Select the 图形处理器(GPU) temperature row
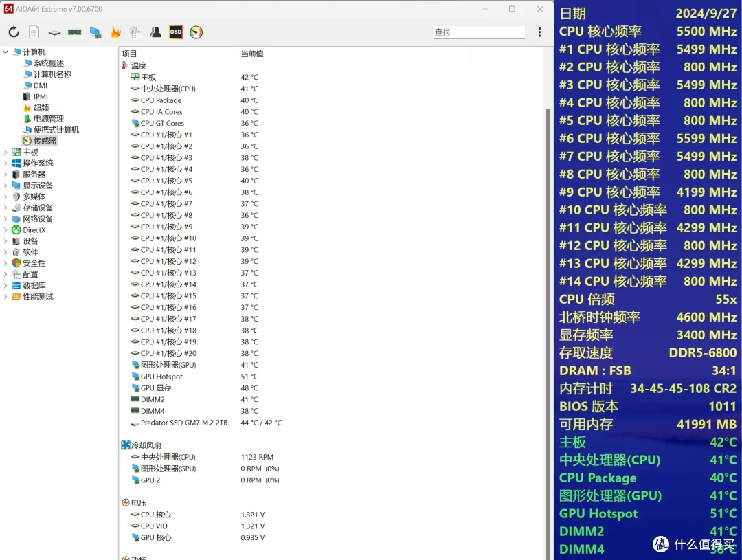742x560 pixels. 195,365
